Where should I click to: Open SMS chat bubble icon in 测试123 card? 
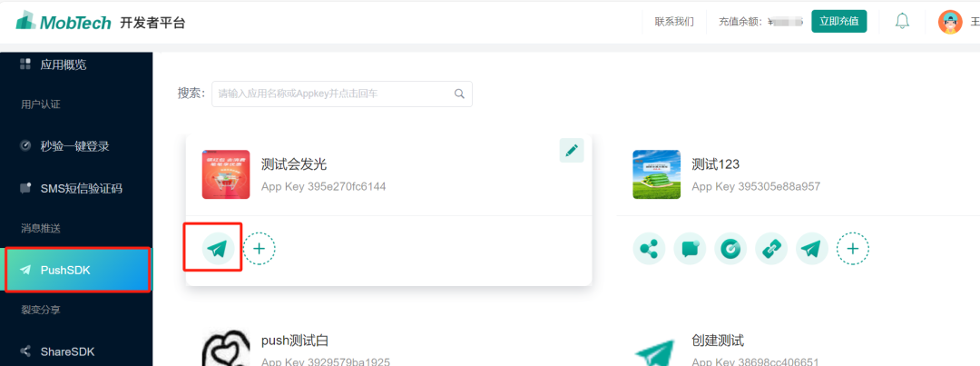coord(690,249)
